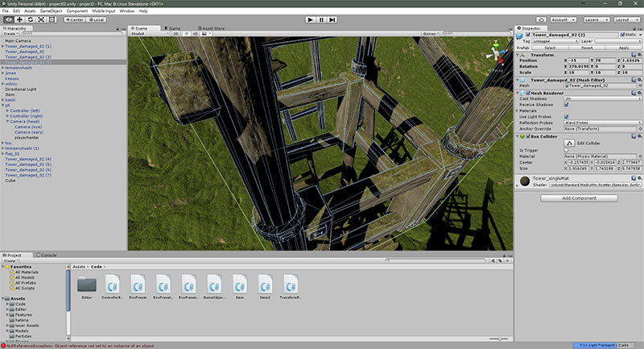
Task: Open scene effects image dropdown
Action: (x=205, y=34)
